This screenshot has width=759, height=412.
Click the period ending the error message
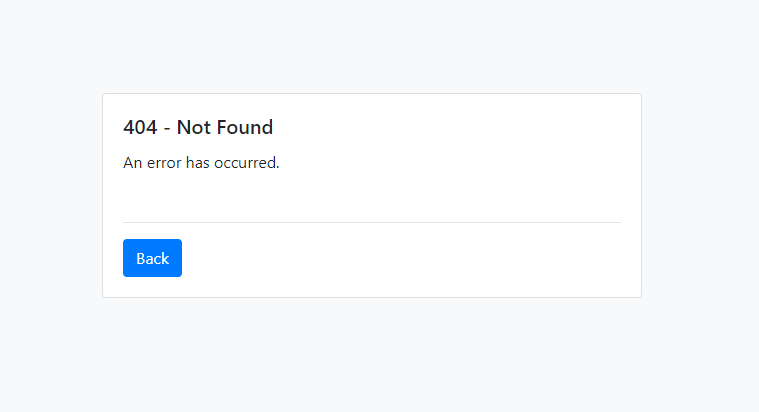click(278, 166)
